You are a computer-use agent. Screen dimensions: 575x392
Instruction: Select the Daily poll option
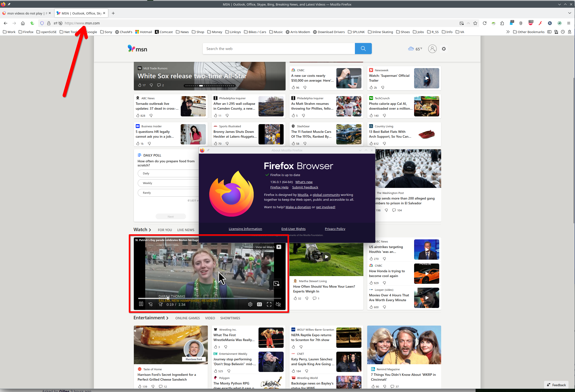pyautogui.click(x=168, y=173)
